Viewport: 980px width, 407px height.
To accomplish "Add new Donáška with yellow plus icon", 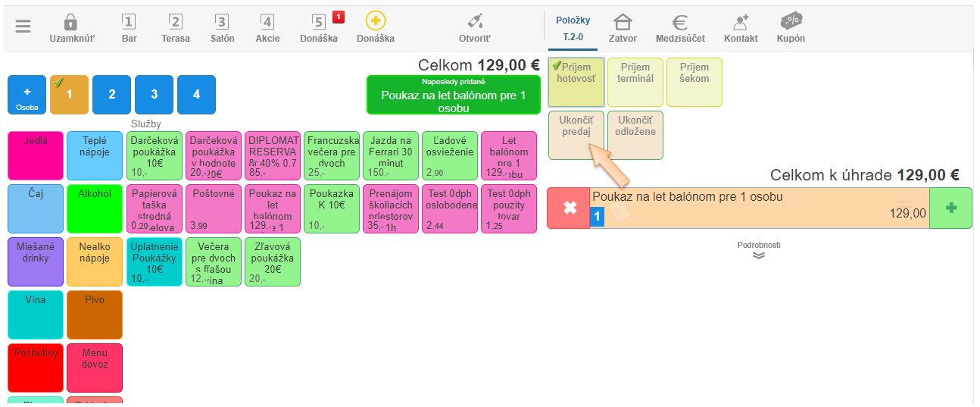I will pyautogui.click(x=376, y=21).
